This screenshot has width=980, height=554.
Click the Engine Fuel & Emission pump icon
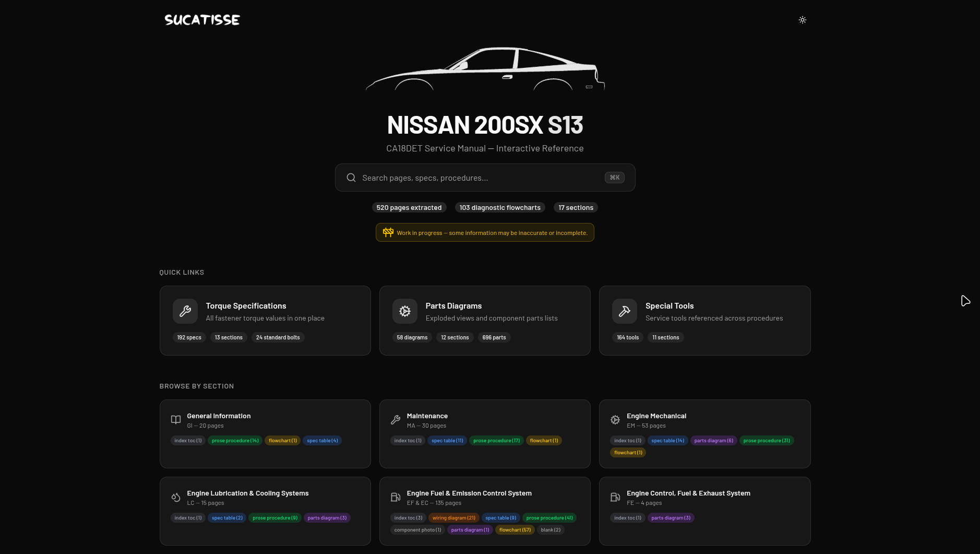pyautogui.click(x=396, y=497)
